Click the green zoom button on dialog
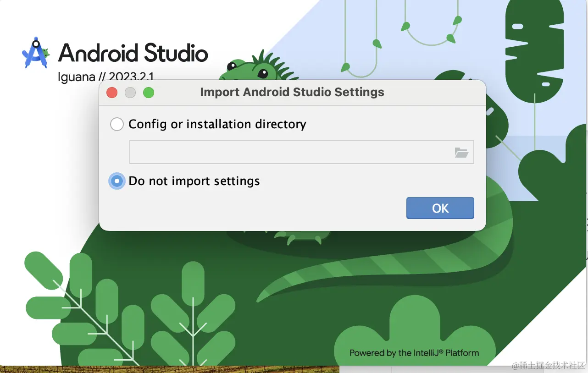 pos(149,93)
